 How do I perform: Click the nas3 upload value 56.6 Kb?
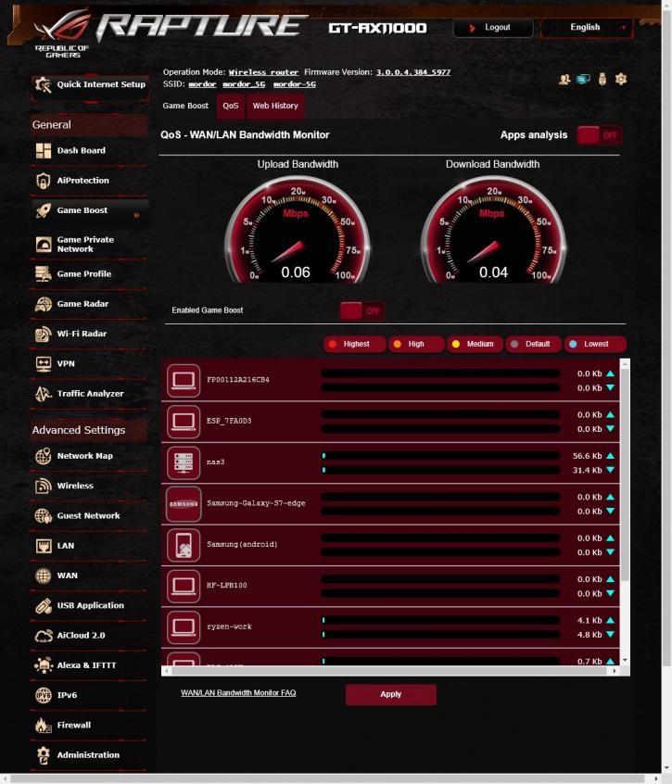point(587,456)
